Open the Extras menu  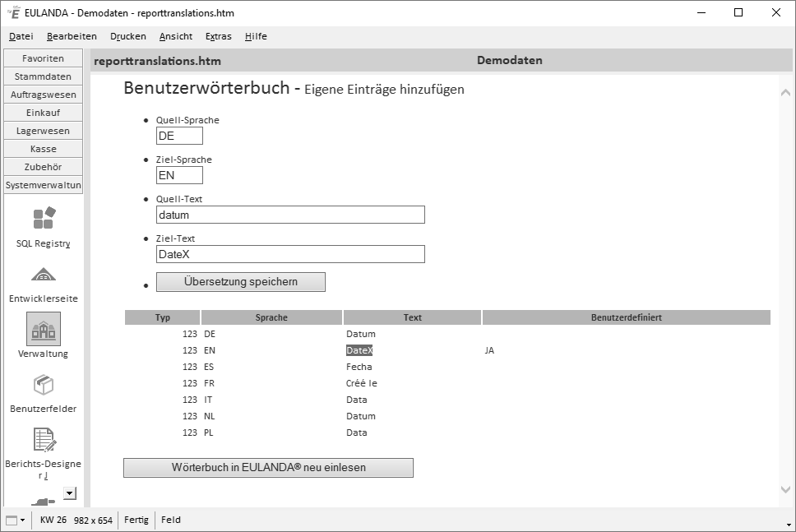[x=218, y=36]
